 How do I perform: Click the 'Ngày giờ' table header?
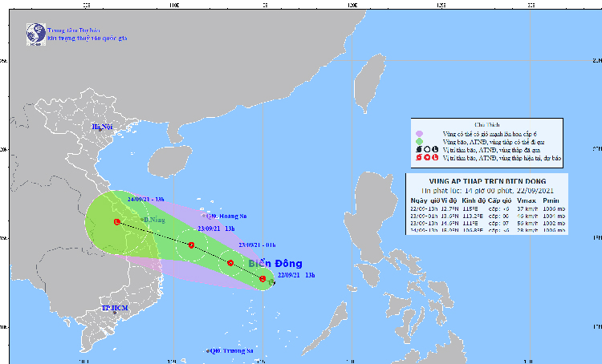[x=425, y=200]
